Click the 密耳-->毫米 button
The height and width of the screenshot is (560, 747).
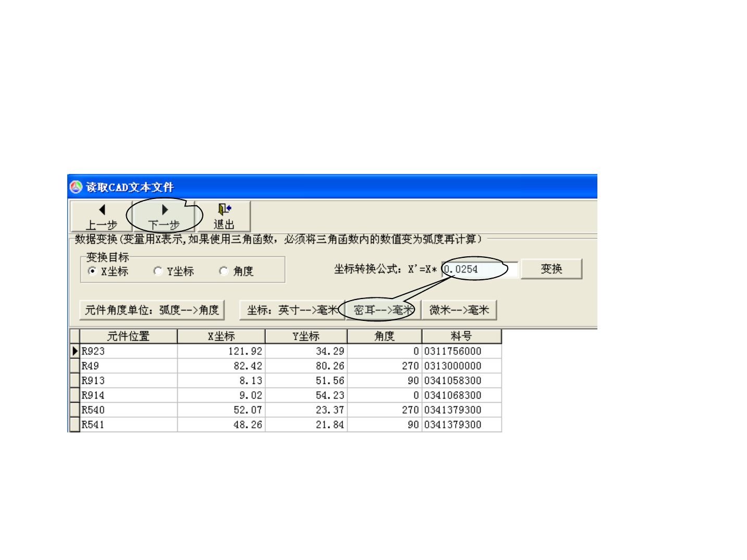pos(383,310)
